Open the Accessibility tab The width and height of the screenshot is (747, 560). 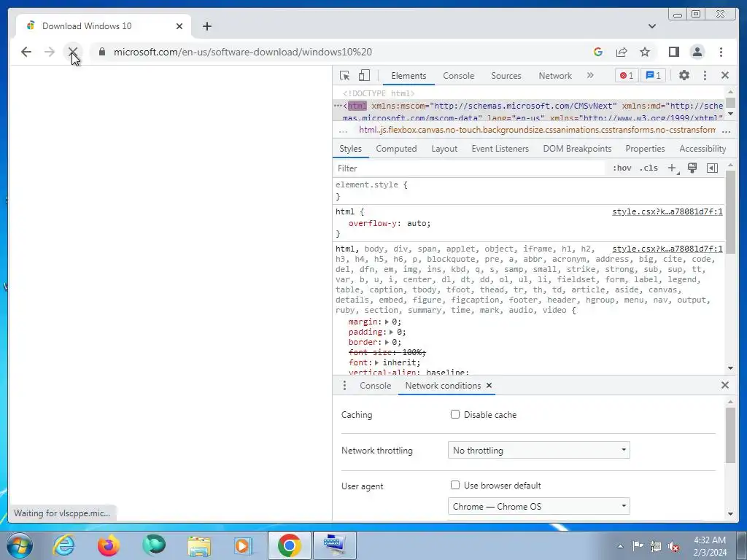(x=703, y=149)
